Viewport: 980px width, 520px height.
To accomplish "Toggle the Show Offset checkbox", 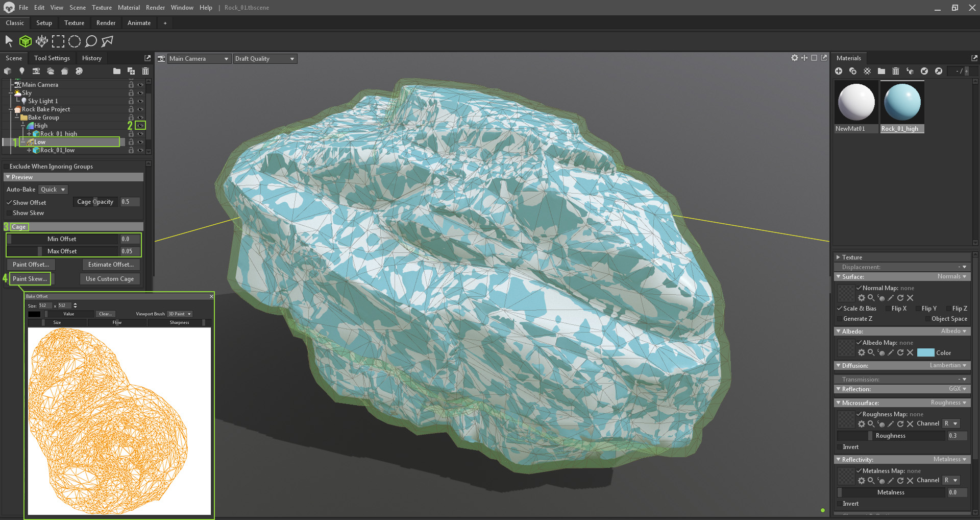I will point(10,202).
